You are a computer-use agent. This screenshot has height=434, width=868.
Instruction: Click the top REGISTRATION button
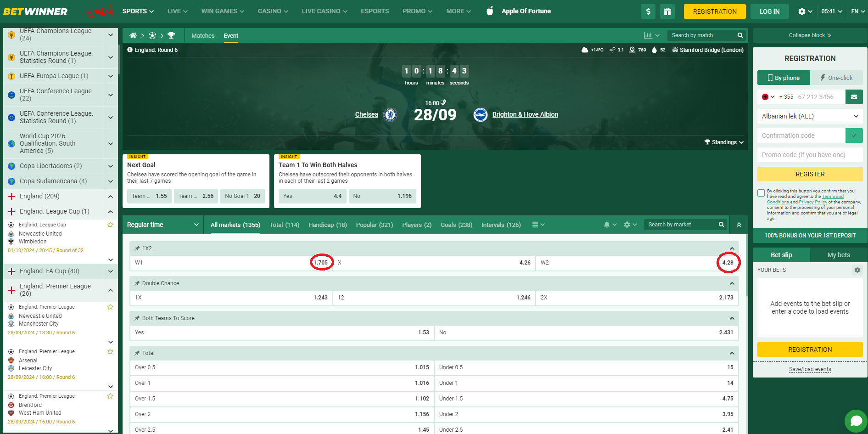coord(715,11)
